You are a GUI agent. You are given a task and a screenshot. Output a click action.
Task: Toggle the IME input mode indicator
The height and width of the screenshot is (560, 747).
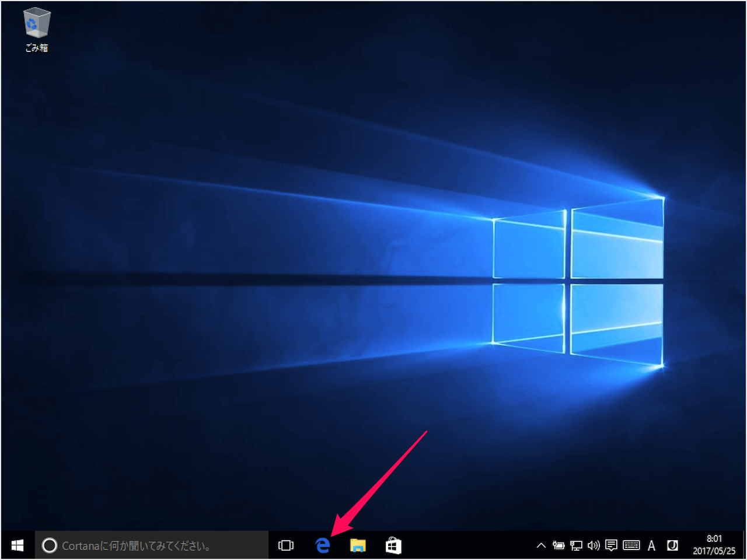coord(651,545)
